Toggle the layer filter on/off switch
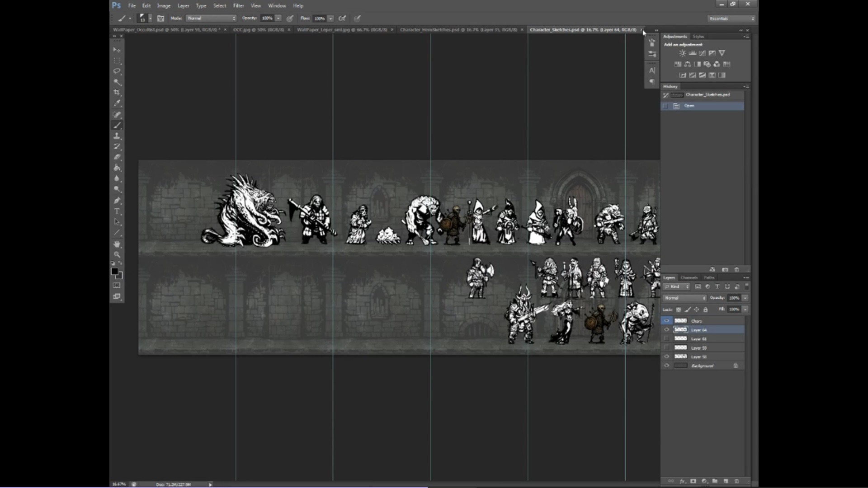Screen dimensions: 868x488 click(x=746, y=286)
